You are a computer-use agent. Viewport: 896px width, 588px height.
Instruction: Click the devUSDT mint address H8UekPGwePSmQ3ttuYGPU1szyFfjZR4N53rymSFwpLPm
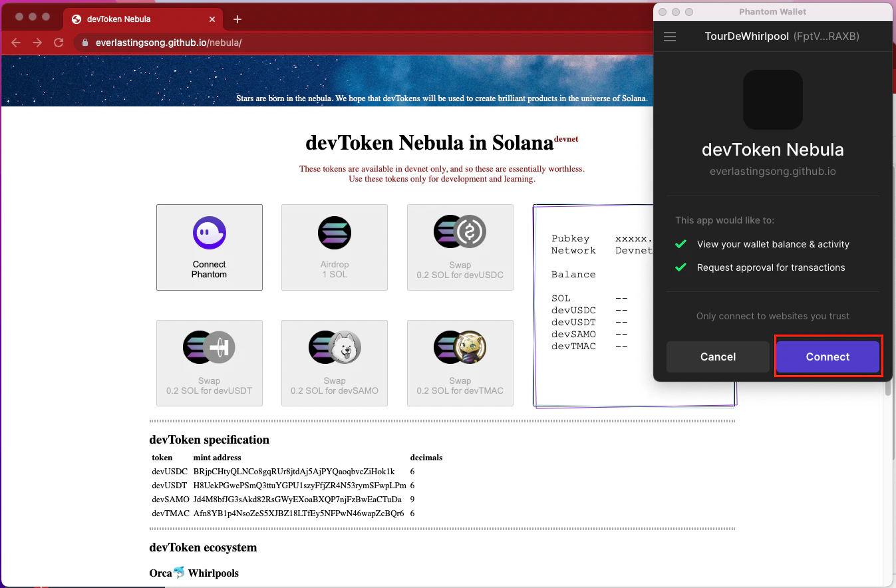pos(300,486)
